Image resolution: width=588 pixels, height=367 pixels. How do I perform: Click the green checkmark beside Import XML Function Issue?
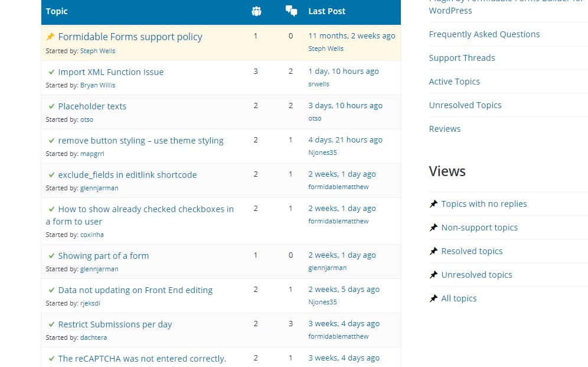pos(51,72)
